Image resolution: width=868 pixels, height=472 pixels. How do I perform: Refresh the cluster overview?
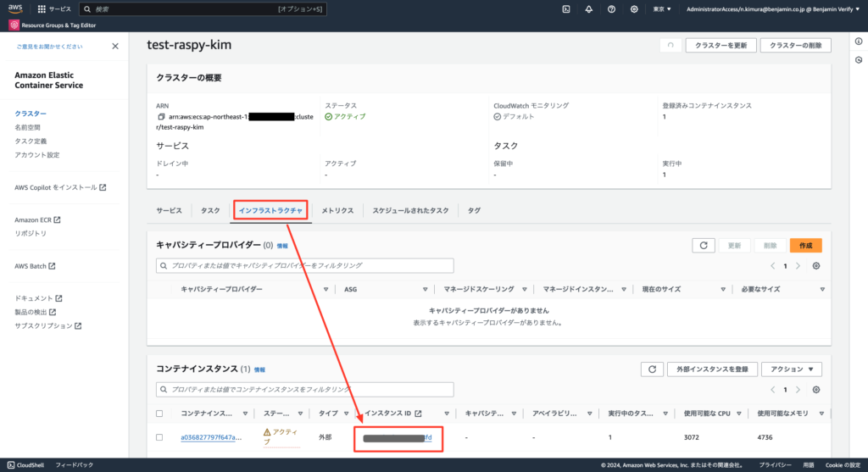pyautogui.click(x=670, y=46)
